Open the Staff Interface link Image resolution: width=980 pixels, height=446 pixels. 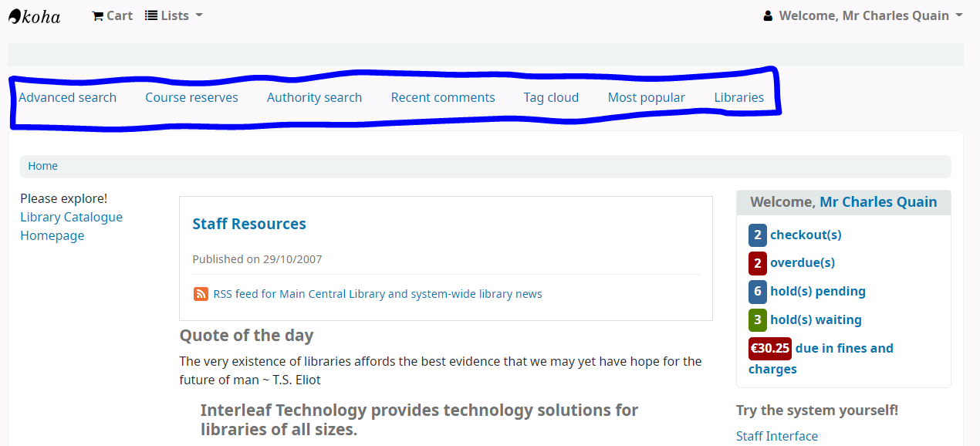coord(777,436)
